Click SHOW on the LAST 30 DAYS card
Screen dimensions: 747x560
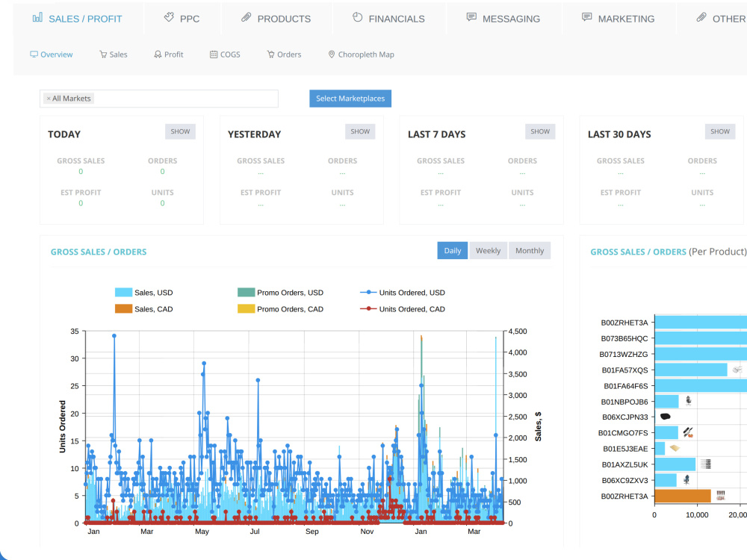[x=720, y=131]
